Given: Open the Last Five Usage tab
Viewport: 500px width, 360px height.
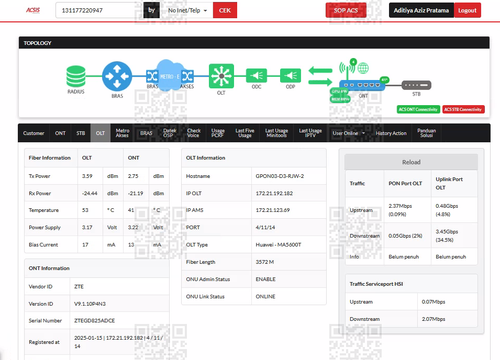Looking at the screenshot, I should (x=245, y=133).
